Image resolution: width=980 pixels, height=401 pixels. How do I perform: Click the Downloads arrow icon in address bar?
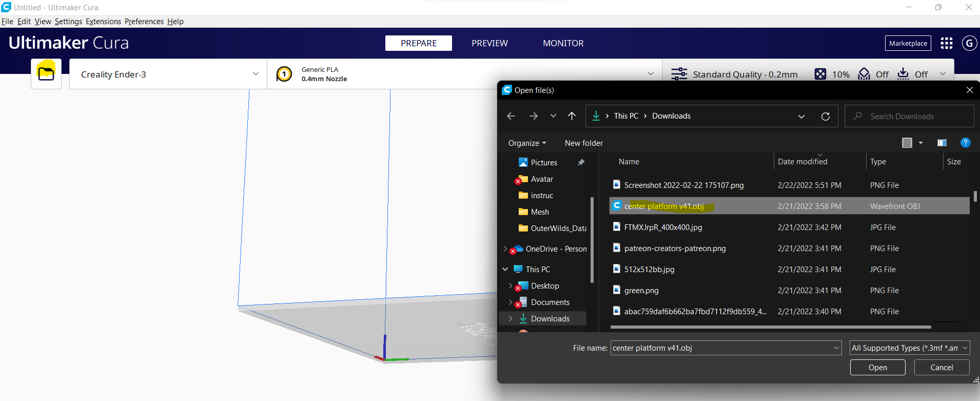pos(596,116)
